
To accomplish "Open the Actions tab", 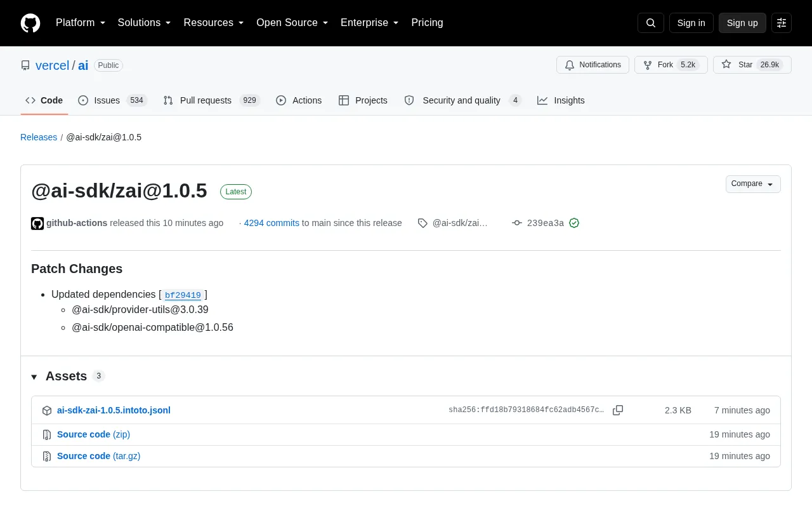I will click(299, 100).
